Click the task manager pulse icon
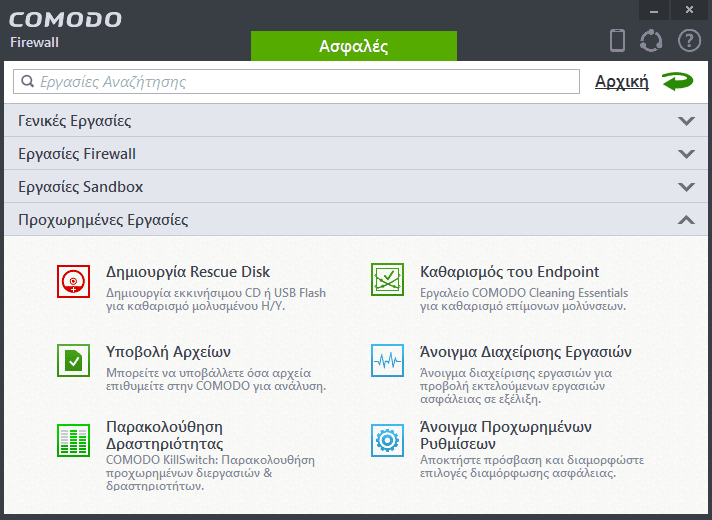 (x=387, y=361)
